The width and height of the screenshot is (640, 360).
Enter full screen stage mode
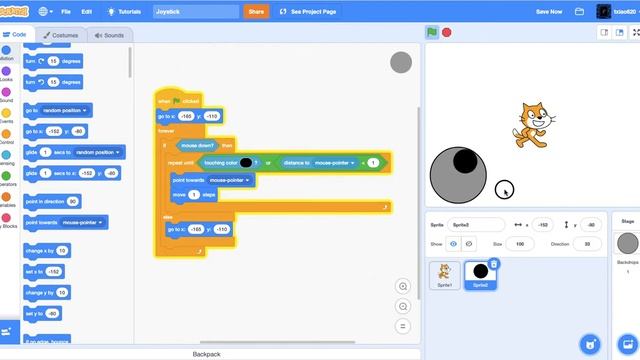coord(635,33)
